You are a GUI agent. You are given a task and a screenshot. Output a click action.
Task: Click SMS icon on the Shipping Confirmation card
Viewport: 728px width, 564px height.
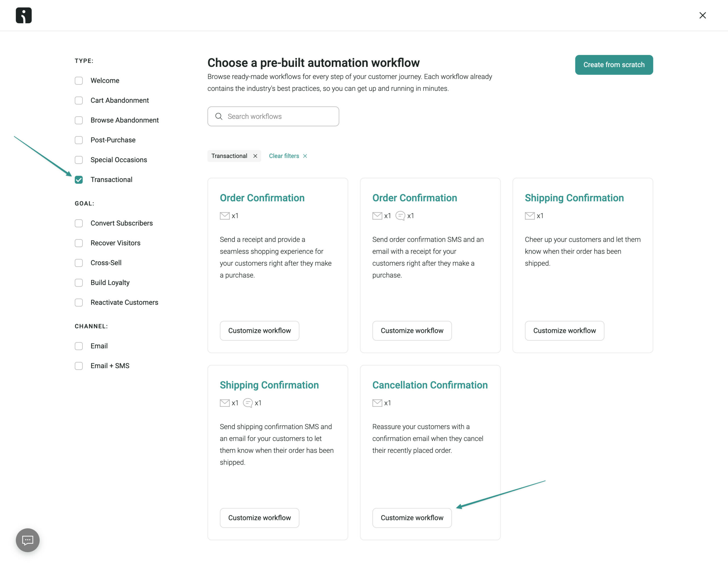click(248, 403)
